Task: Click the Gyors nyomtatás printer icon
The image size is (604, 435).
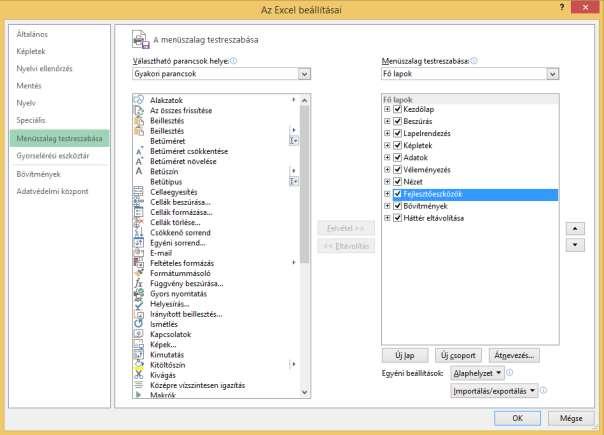Action: click(138, 294)
